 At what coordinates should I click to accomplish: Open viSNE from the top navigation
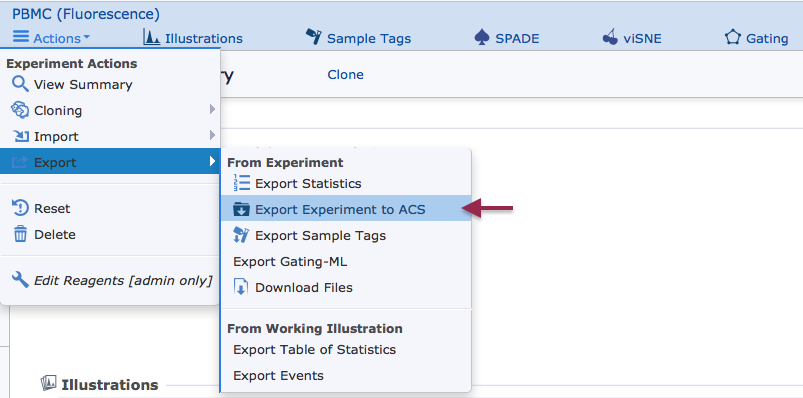tap(643, 38)
